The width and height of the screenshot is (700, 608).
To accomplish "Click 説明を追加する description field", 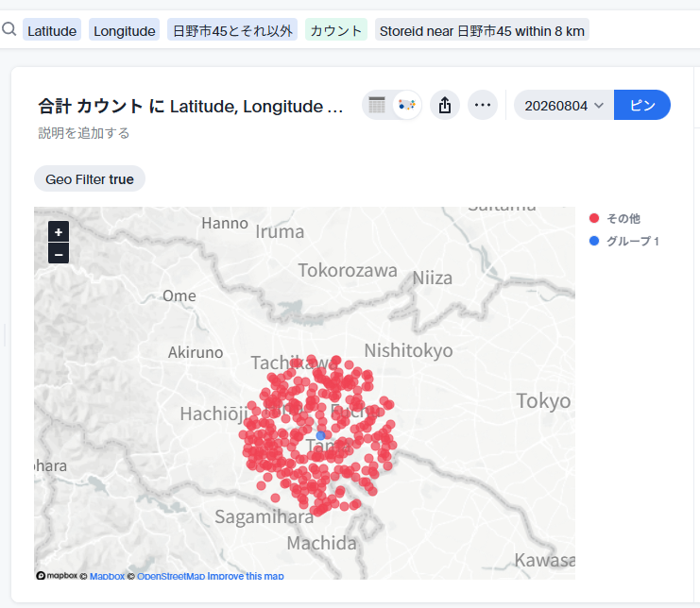I will 84,133.
